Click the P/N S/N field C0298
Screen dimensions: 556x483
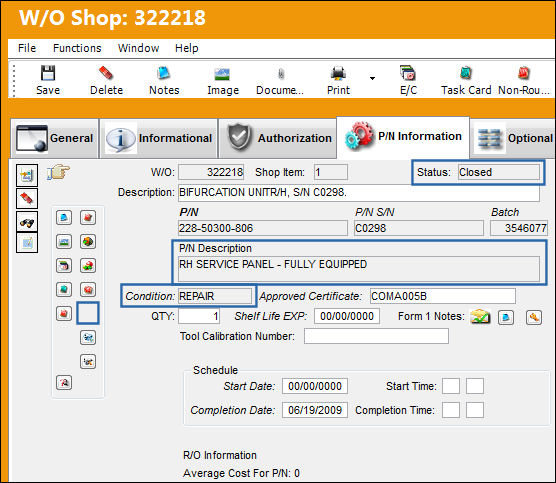[419, 228]
